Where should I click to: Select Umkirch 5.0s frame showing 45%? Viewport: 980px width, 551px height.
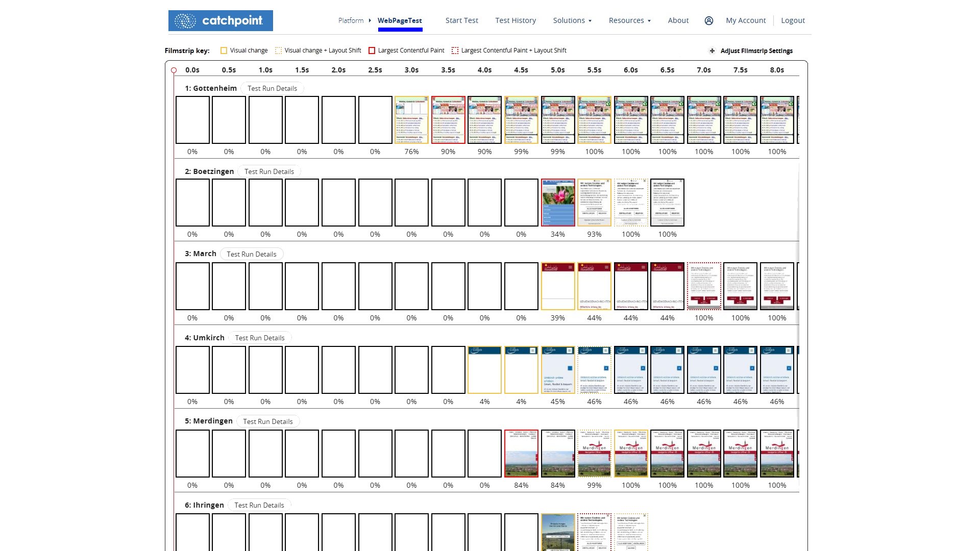557,370
